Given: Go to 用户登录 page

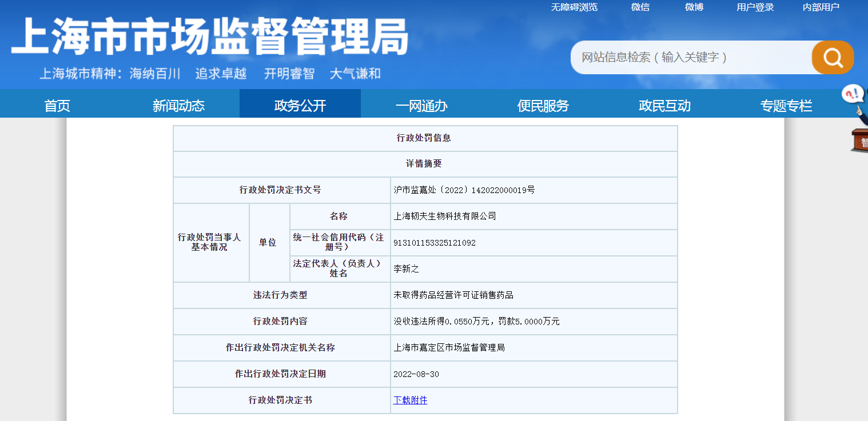Looking at the screenshot, I should (x=755, y=7).
